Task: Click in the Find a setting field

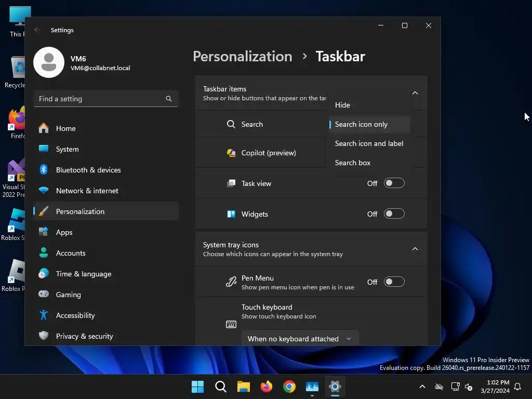Action: (106, 99)
